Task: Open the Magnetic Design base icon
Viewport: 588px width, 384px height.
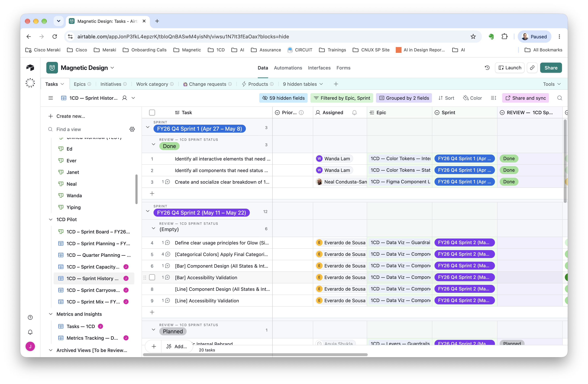Action: click(52, 68)
